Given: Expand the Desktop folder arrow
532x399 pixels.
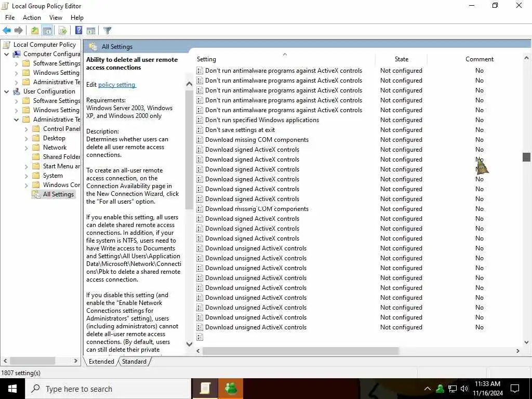Looking at the screenshot, I should pyautogui.click(x=26, y=138).
